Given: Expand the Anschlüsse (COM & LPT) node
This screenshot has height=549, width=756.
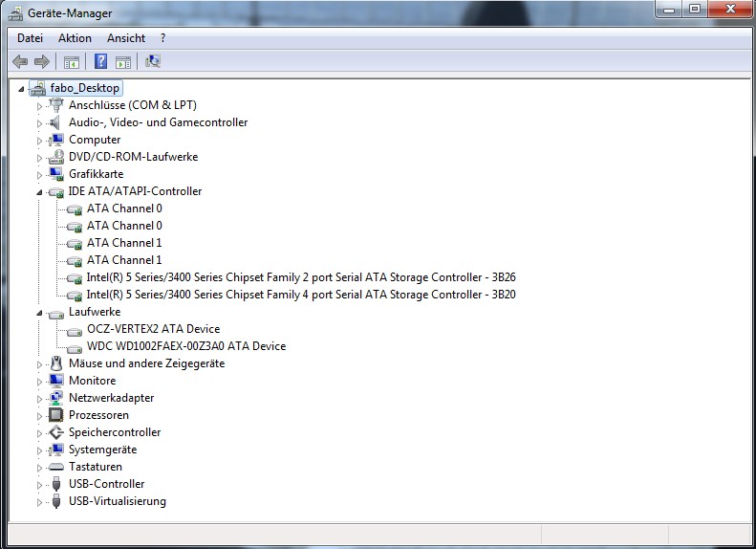Looking at the screenshot, I should click(39, 106).
